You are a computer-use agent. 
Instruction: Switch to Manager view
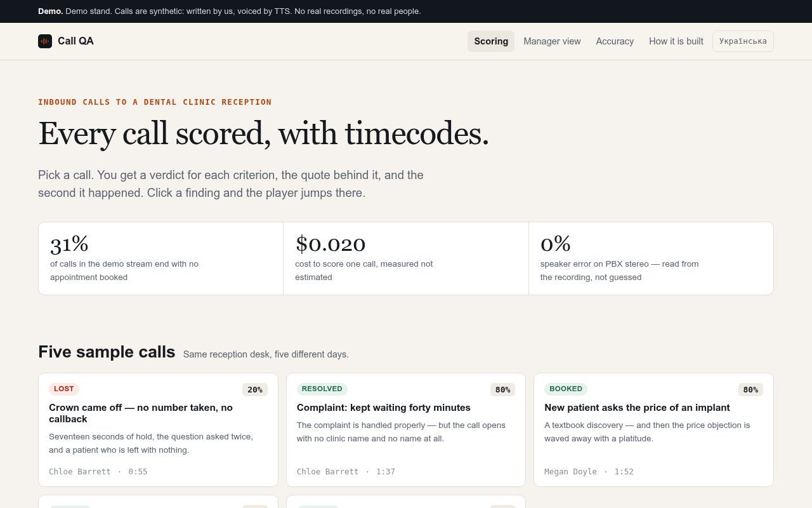pos(552,41)
